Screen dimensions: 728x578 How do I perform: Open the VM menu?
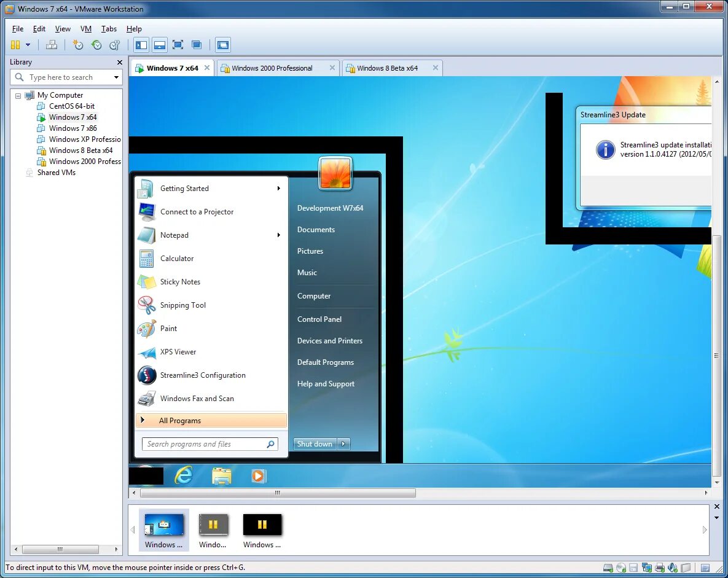tap(86, 29)
